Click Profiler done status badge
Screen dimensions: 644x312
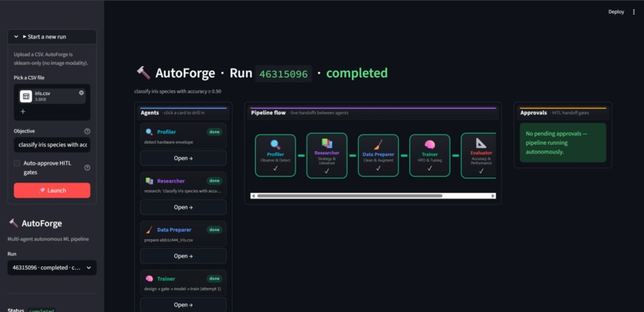coord(214,132)
